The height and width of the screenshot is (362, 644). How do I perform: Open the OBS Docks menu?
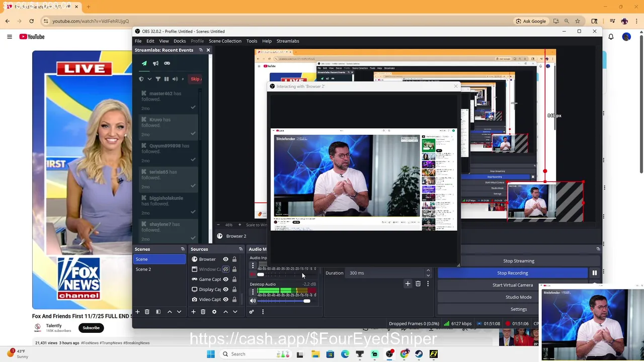click(180, 41)
